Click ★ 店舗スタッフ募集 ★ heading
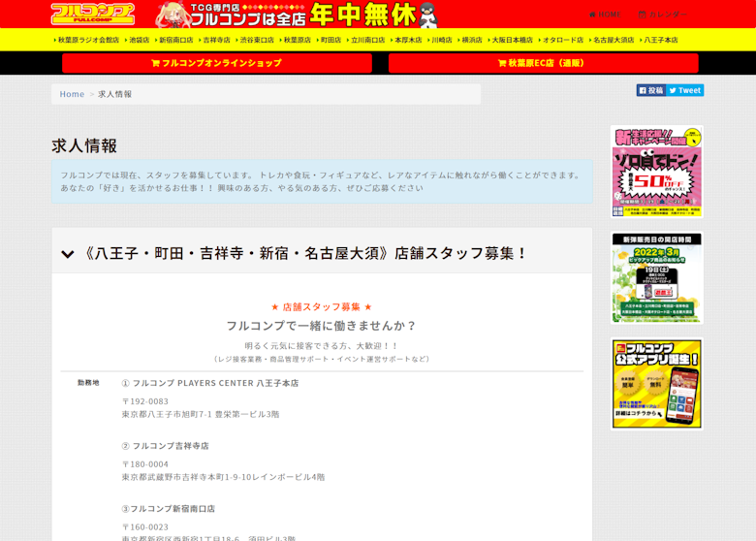Viewport: 756px width, 541px height. 321,307
